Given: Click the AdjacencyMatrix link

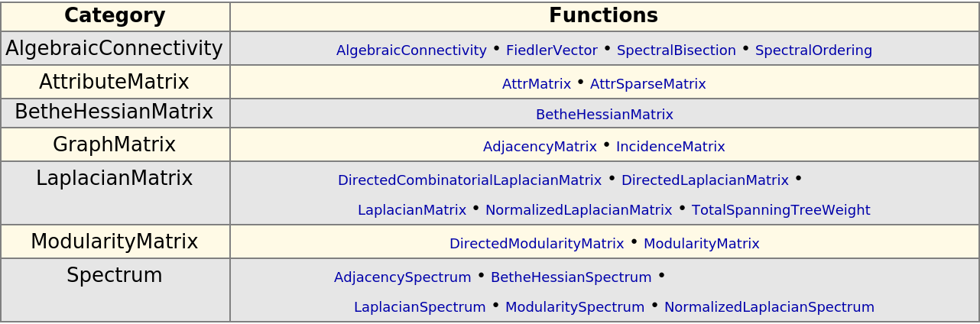Looking at the screenshot, I should tap(540, 147).
